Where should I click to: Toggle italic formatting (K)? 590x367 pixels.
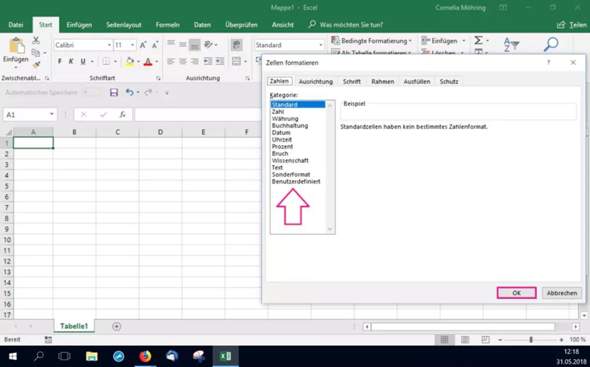coord(71,61)
